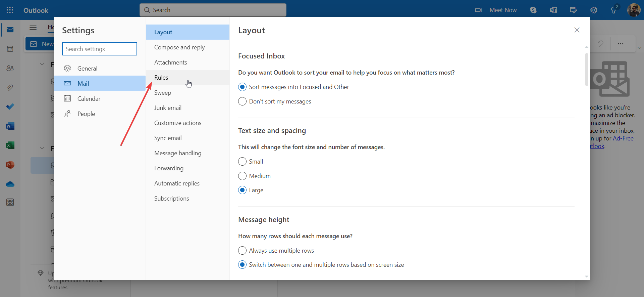Screen dimensions: 644x297
Task: Open the Rules settings
Action: tap(187, 77)
